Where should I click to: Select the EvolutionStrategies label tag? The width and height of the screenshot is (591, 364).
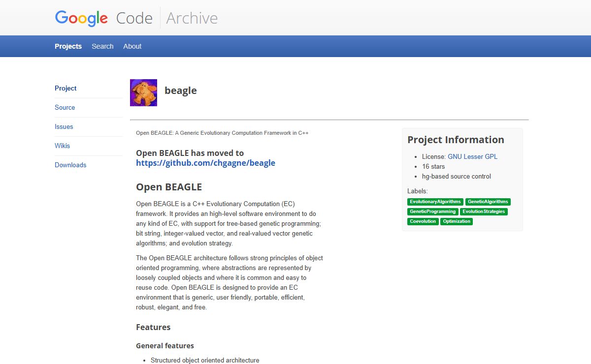484,212
